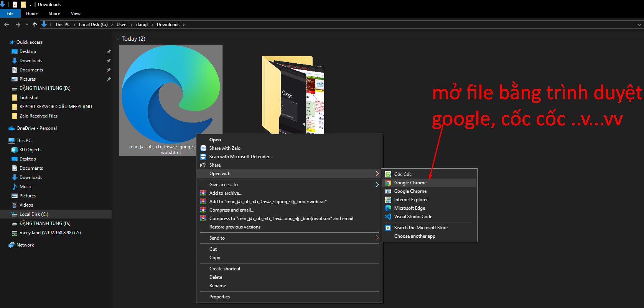644x308 pixels.
Task: Open the File tab
Action: 10,13
